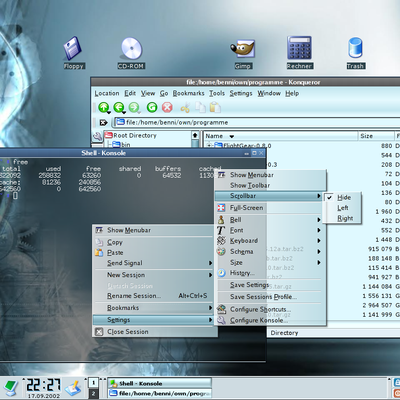Open Konqueror's Location menu
Image resolution: width=400 pixels, height=400 pixels.
click(107, 93)
